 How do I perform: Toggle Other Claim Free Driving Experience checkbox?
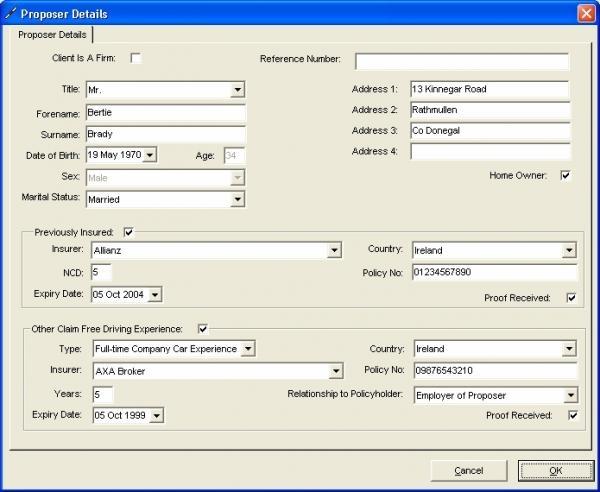click(203, 328)
